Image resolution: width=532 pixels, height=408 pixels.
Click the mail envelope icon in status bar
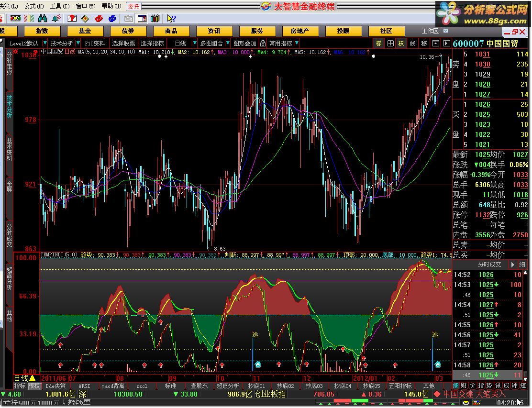tap(466, 403)
